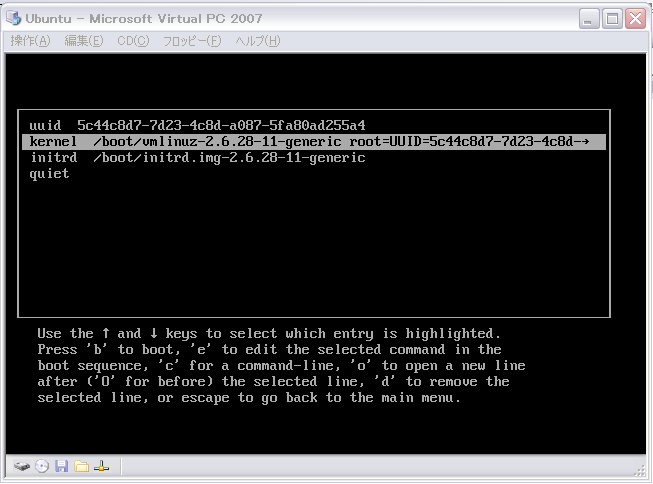Select the initrd /boot/initrd.img line
653x484 pixels.
click(x=314, y=157)
